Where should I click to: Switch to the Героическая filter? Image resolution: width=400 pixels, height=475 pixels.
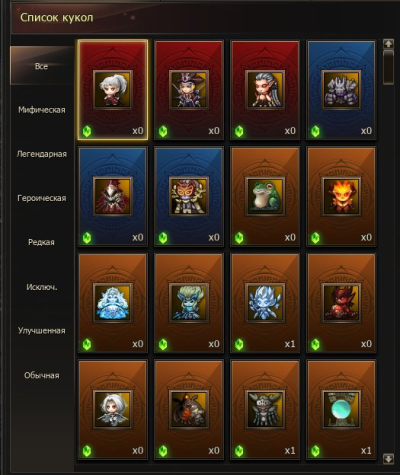point(42,198)
